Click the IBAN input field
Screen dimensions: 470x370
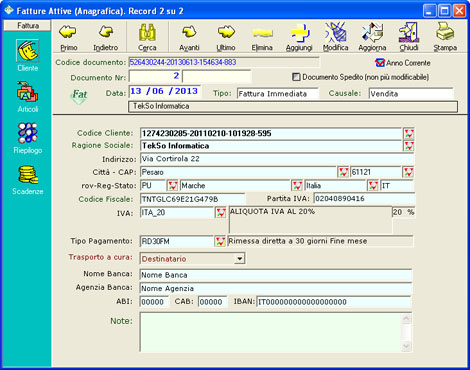click(334, 302)
